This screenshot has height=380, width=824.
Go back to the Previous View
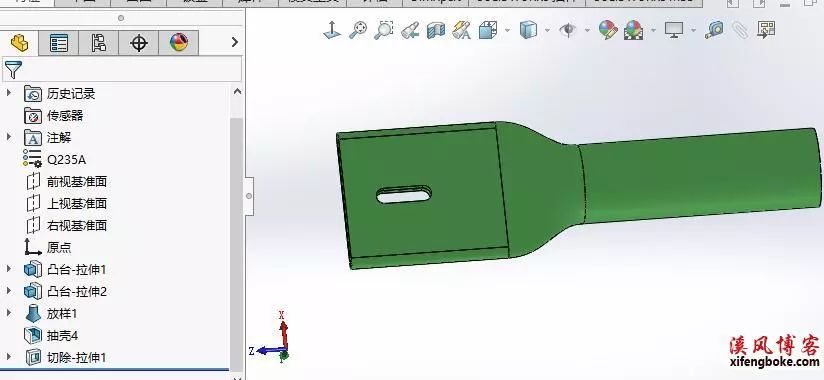coord(410,30)
